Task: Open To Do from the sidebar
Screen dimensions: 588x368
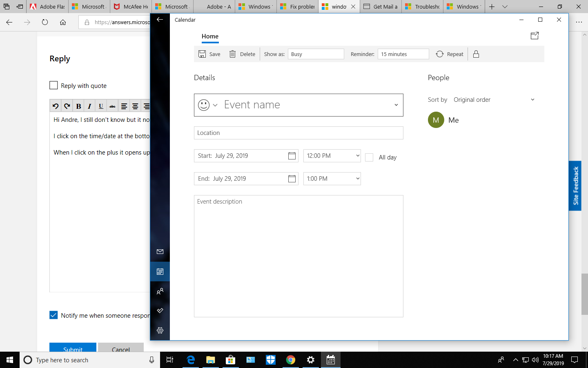Action: point(160,310)
